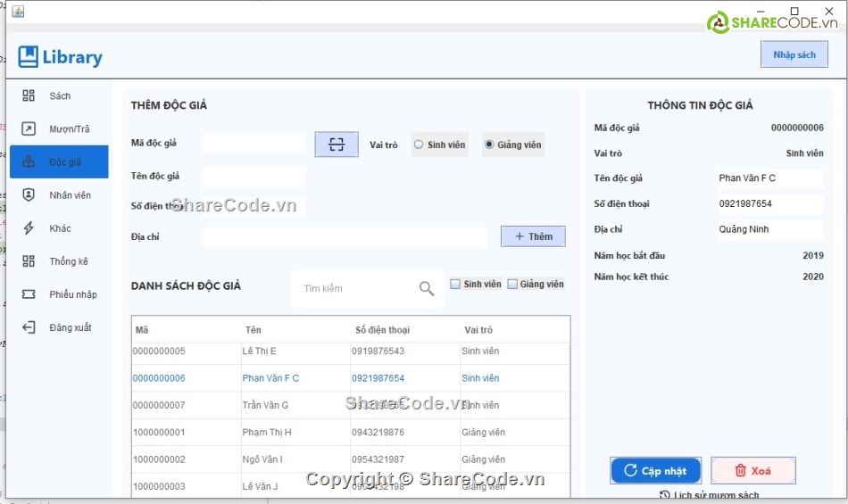The height and width of the screenshot is (504, 848).
Task: Click the Phiếu nhập ticket icon
Action: [x=29, y=293]
